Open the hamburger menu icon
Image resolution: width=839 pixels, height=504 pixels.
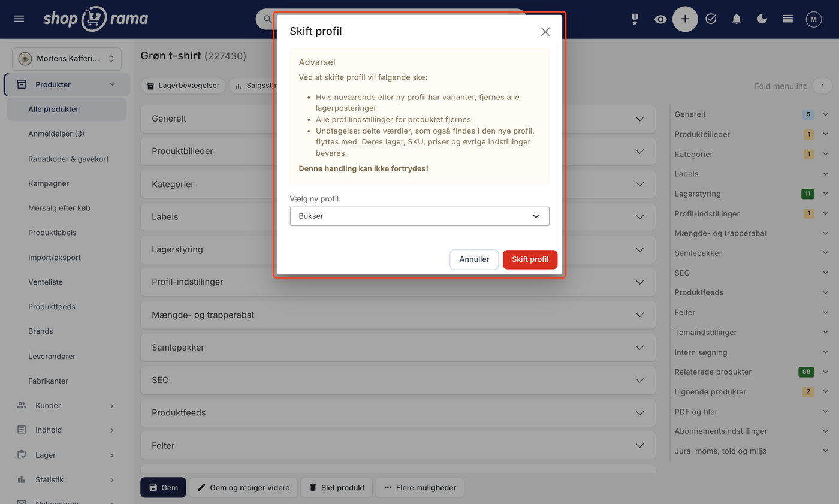tap(19, 19)
